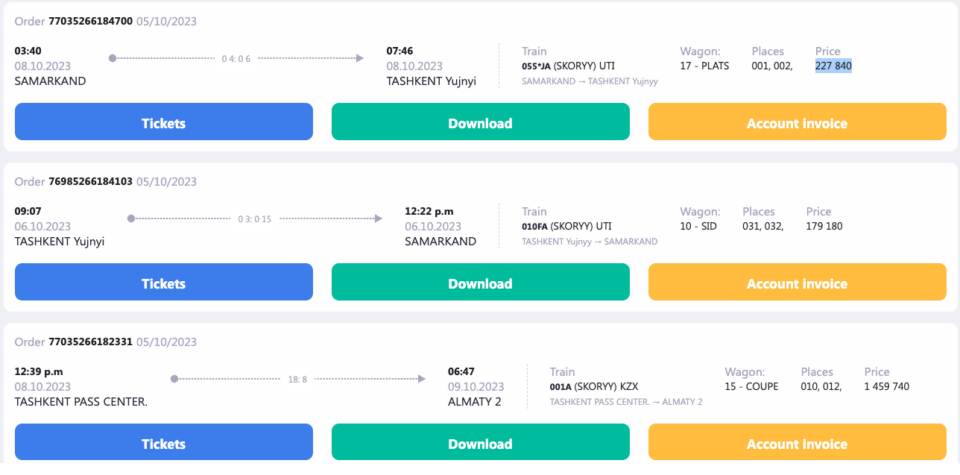Click the 15 - COUPE wagon text
The width and height of the screenshot is (960, 475).
point(755,386)
